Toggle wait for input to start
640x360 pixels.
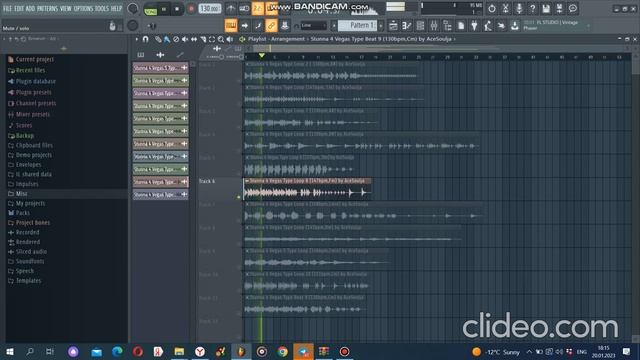tap(244, 9)
